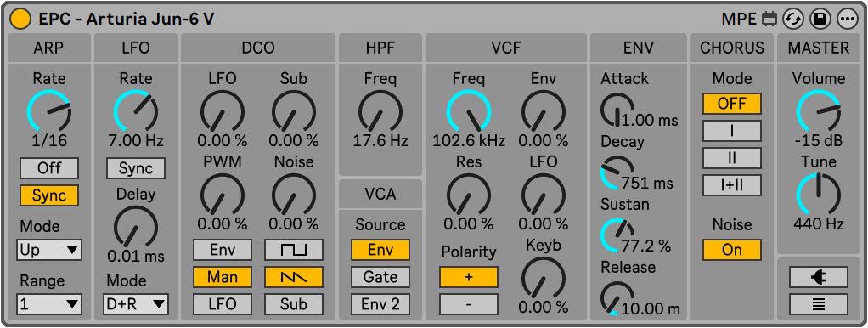Toggle the Chorus Noise On button
This screenshot has height=328, width=868.
click(732, 250)
